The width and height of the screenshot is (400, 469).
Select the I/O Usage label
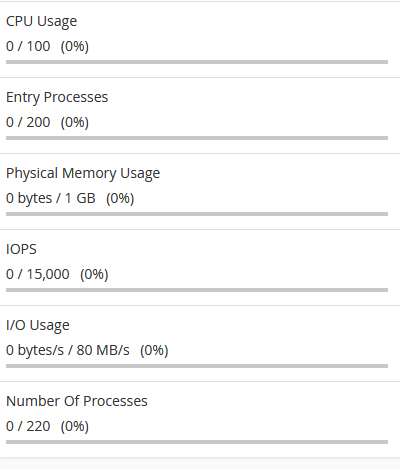tap(38, 325)
